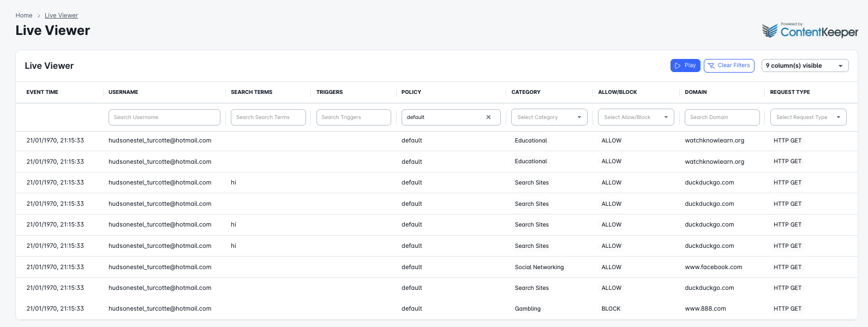Click the ALLOW/BLOCK column header
868x327 pixels.
click(x=618, y=92)
